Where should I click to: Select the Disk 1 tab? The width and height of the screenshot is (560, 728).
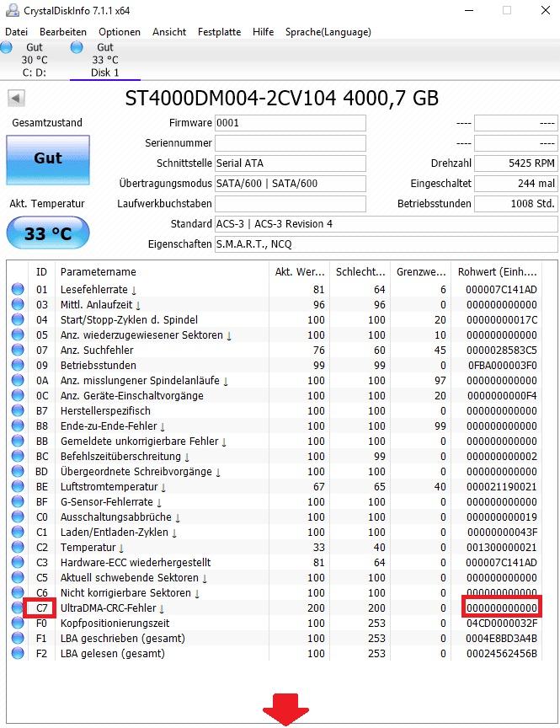click(105, 60)
